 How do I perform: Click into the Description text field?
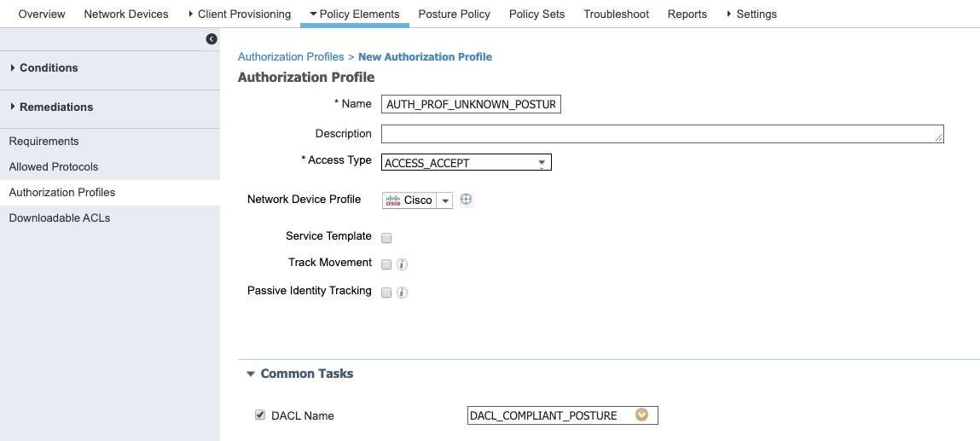662,134
